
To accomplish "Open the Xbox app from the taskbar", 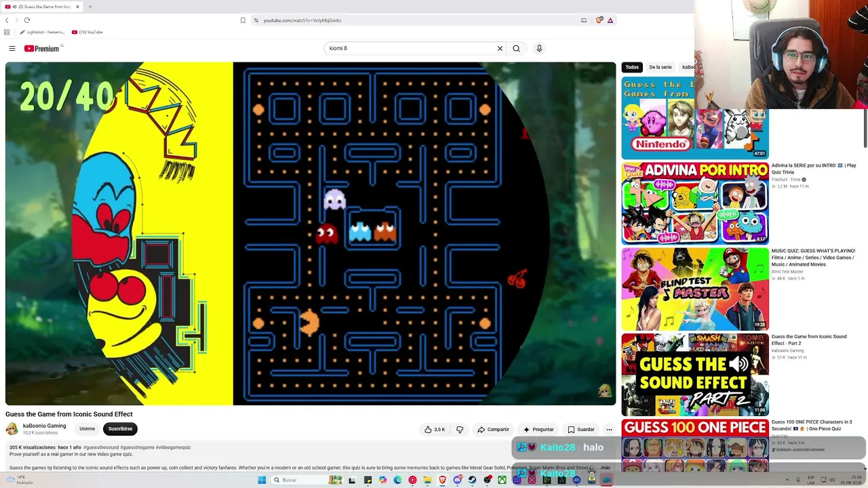I will pos(502,480).
